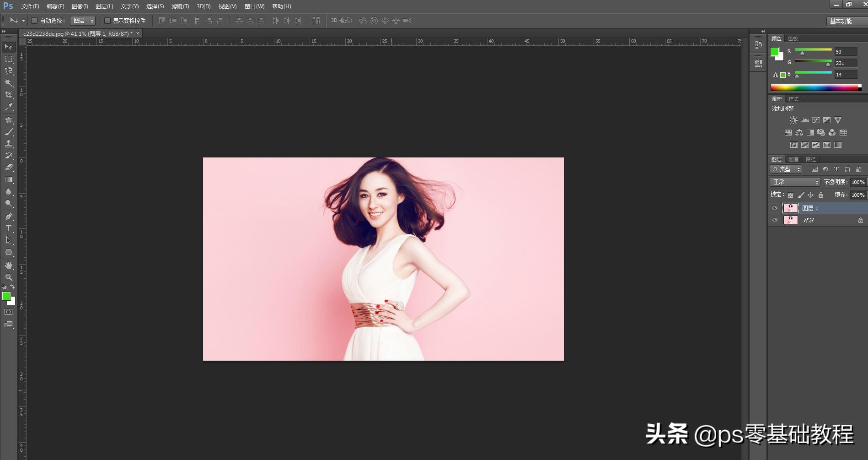
Task: Select the Hand tool
Action: pos(9,265)
